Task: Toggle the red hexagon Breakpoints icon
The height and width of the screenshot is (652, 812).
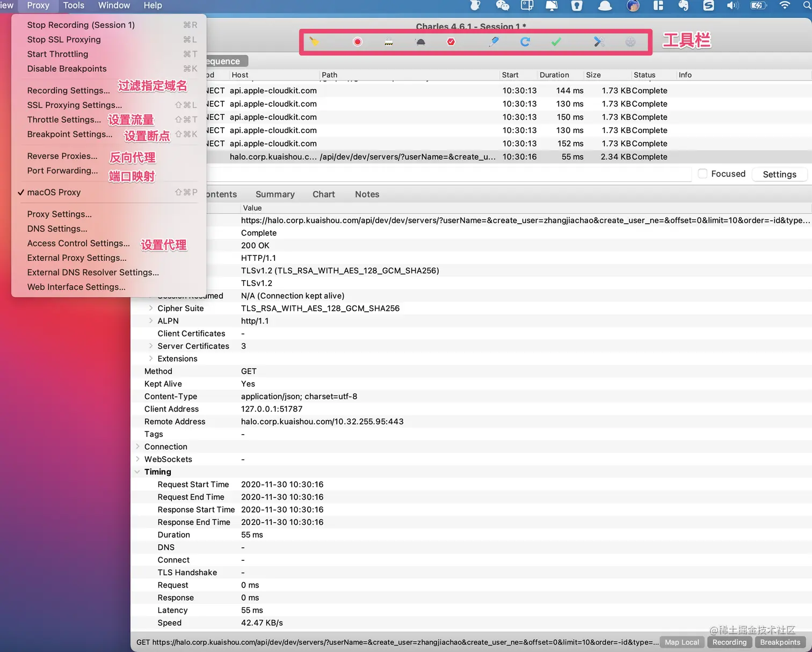Action: click(451, 42)
